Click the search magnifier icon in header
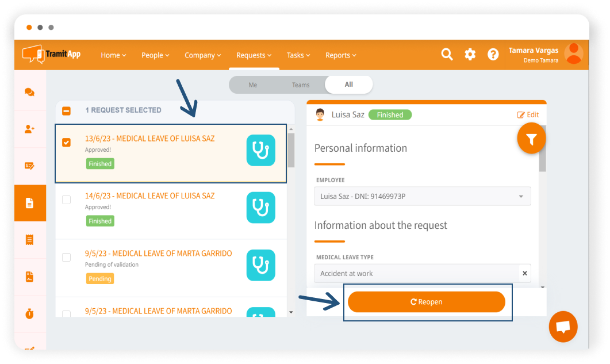This screenshot has height=364, width=610. click(x=447, y=55)
